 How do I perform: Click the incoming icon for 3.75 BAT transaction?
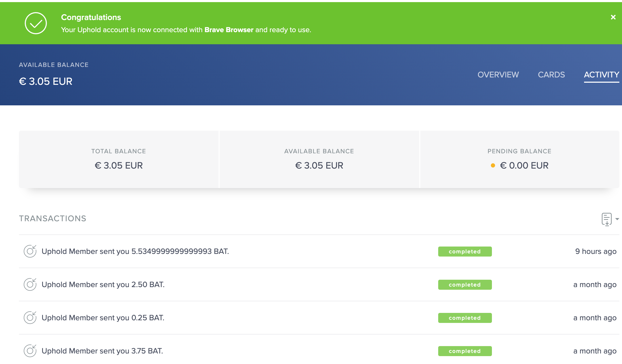pyautogui.click(x=30, y=351)
